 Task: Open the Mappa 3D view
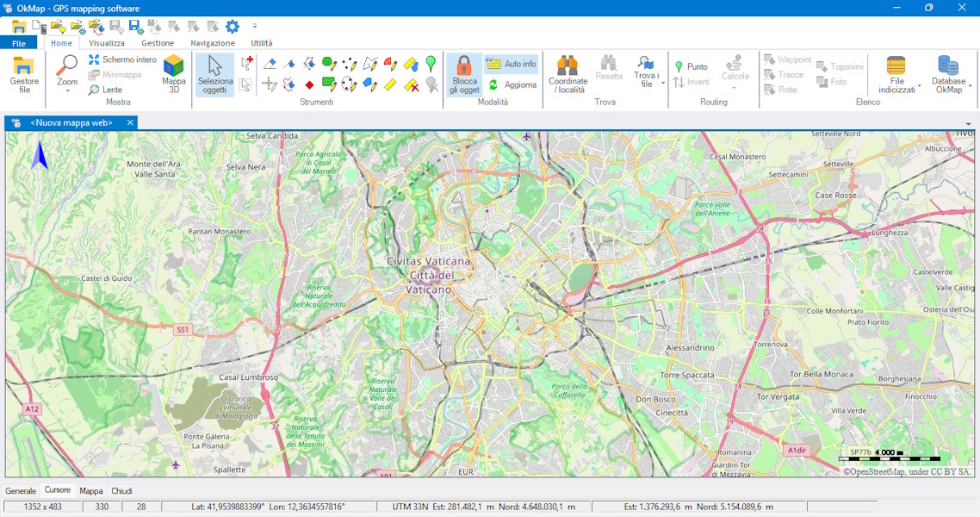point(174,74)
